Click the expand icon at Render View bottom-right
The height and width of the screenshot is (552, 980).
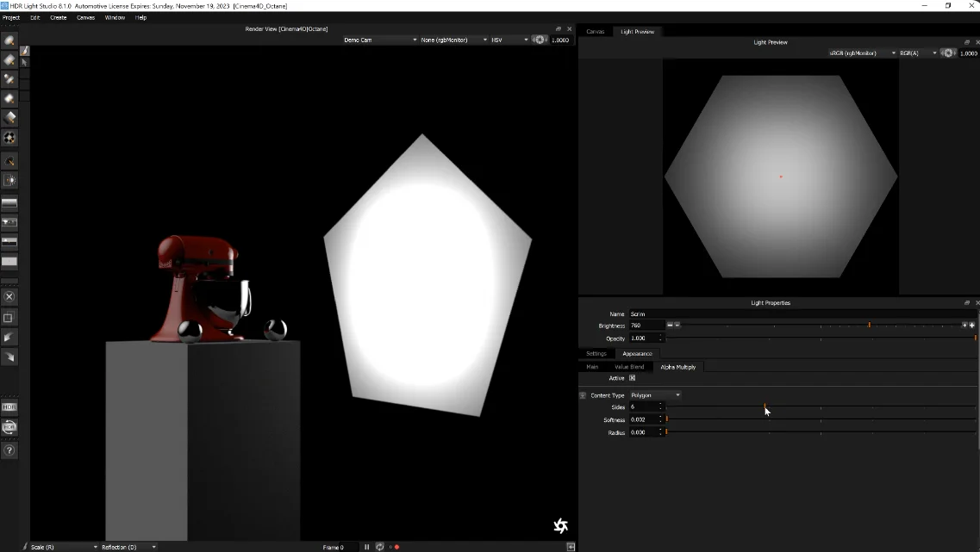571,547
